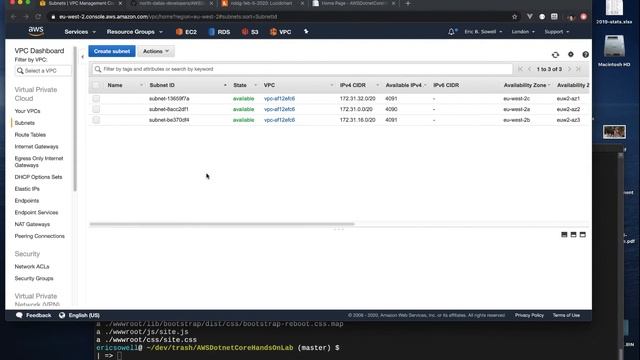Click the Create subnet button
640x360 pixels.
[112, 51]
